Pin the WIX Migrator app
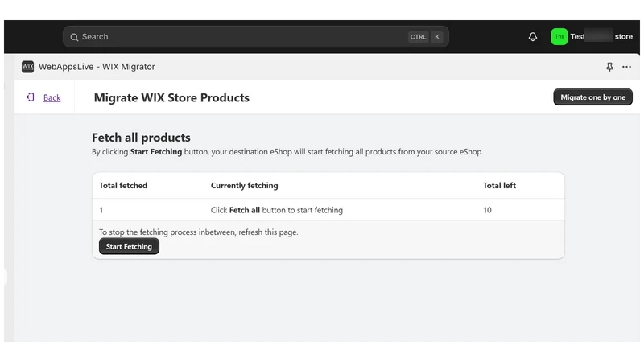The width and height of the screenshot is (644, 362). pyautogui.click(x=609, y=67)
